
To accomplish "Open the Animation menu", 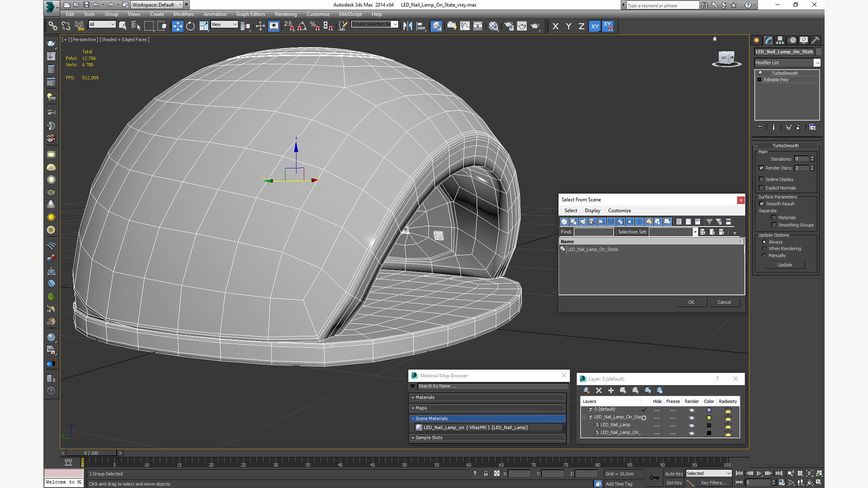I will coord(215,14).
